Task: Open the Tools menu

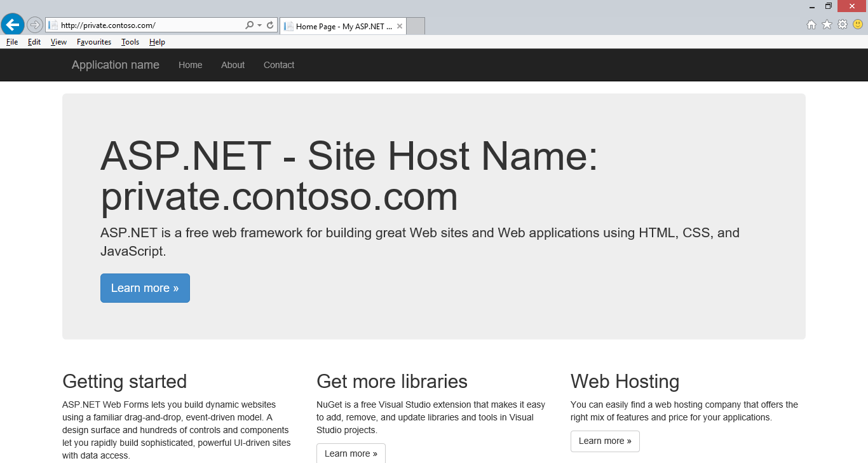Action: 130,42
